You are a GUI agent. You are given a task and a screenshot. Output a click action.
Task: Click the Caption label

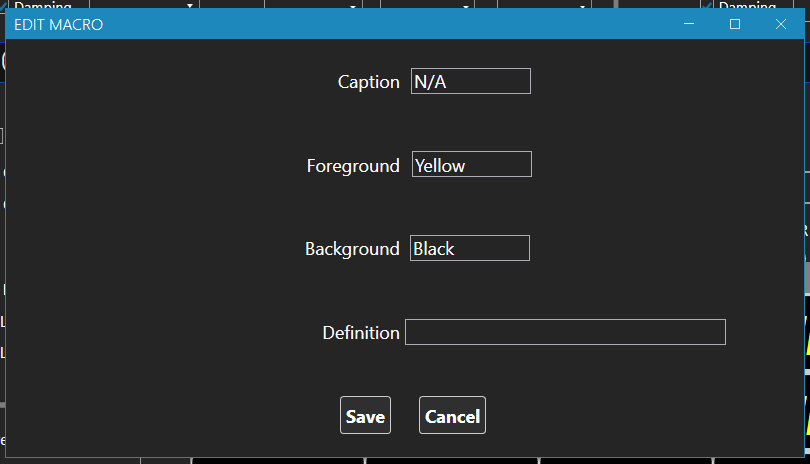point(368,82)
